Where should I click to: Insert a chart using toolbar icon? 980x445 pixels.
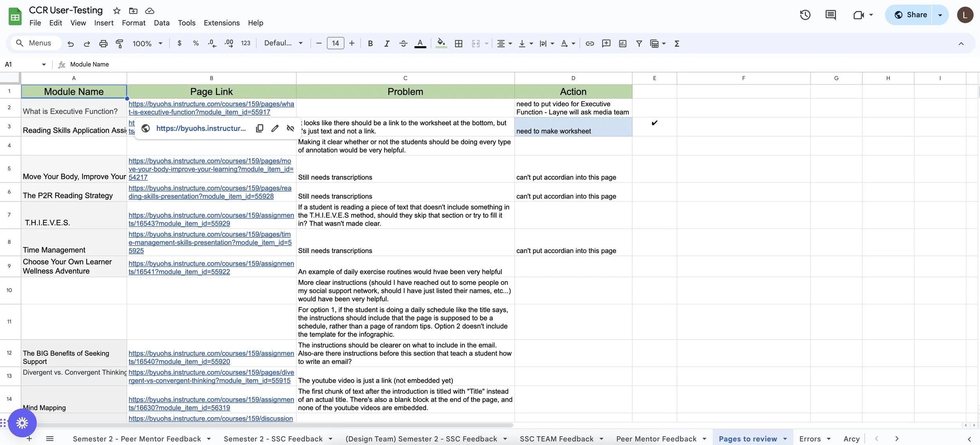point(622,43)
